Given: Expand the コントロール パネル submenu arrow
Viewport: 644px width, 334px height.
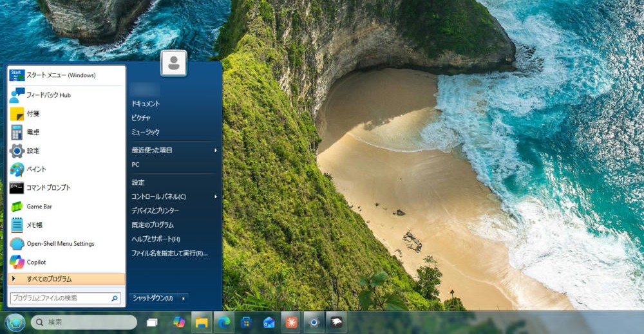Looking at the screenshot, I should point(216,196).
